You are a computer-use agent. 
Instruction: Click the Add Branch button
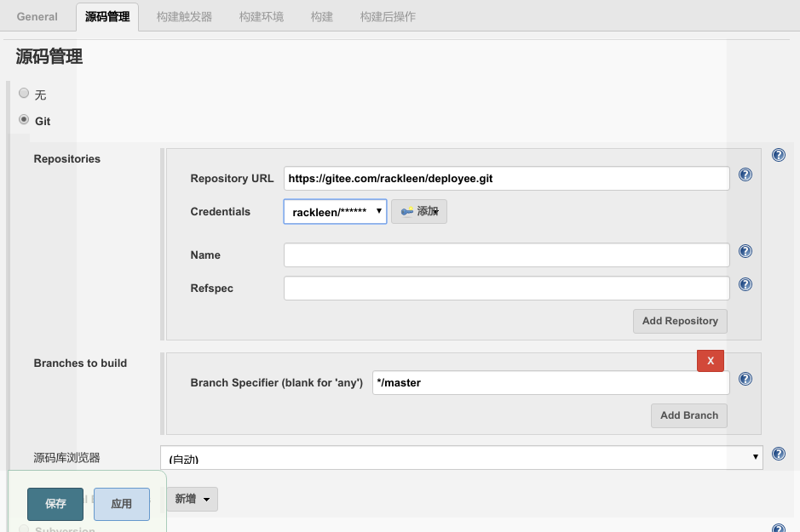pyautogui.click(x=688, y=415)
